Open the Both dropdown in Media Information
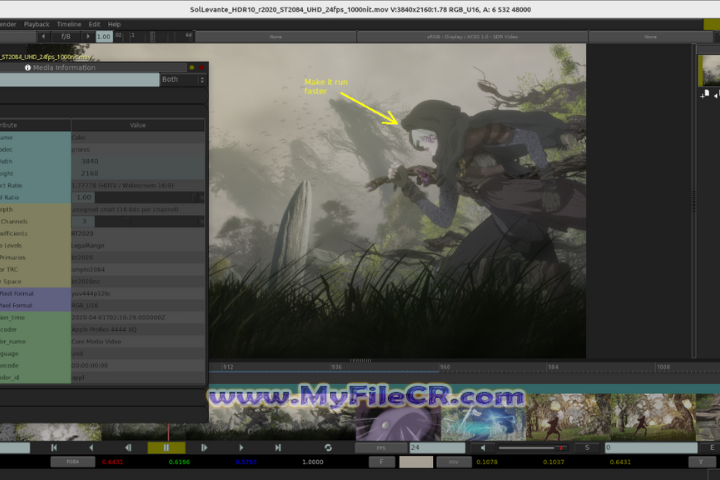This screenshot has width=720, height=480. [x=183, y=79]
